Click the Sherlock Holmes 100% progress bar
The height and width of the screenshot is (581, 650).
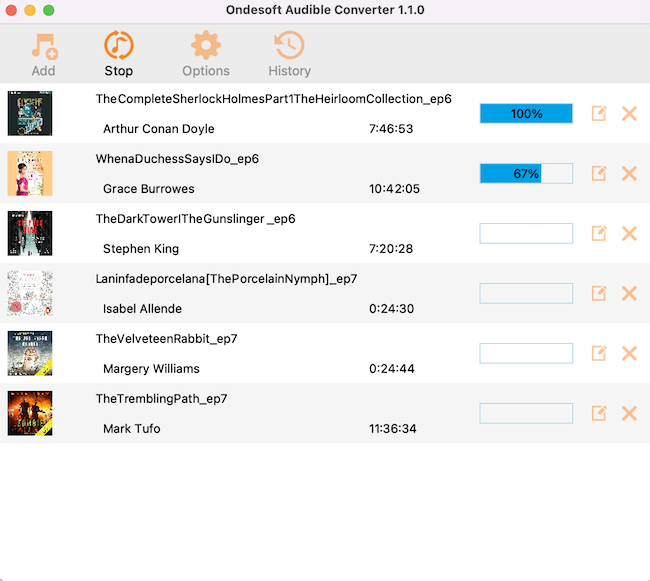coord(526,114)
